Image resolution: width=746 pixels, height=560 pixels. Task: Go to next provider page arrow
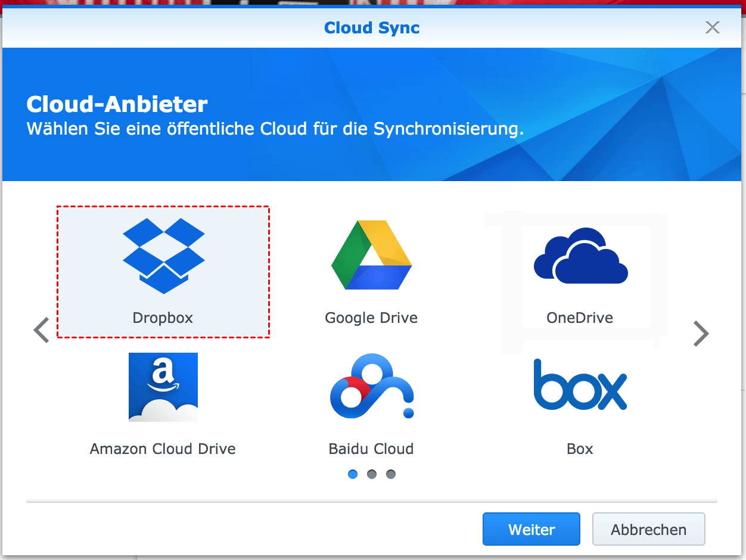701,334
